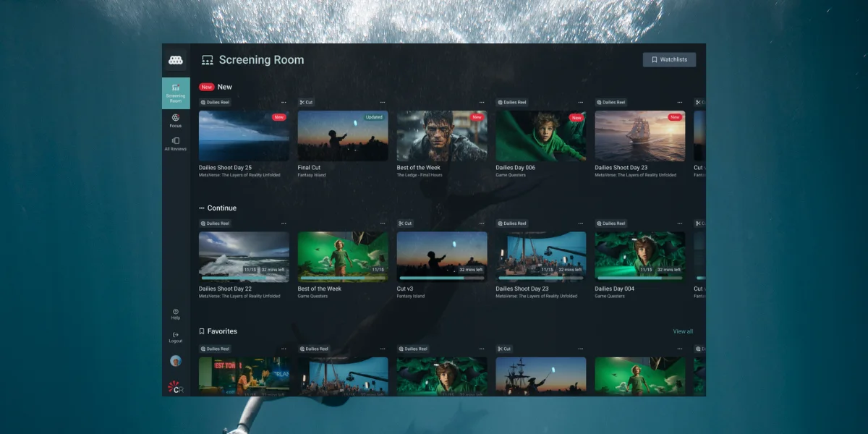The image size is (868, 434).
Task: Go to All Reviews in the sidebar
Action: coord(176,144)
